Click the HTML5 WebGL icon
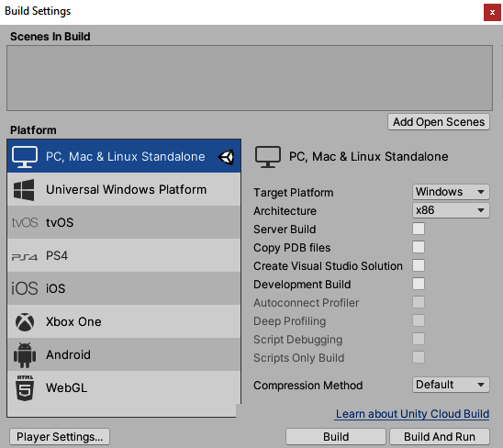The width and height of the screenshot is (503, 448). coord(25,388)
